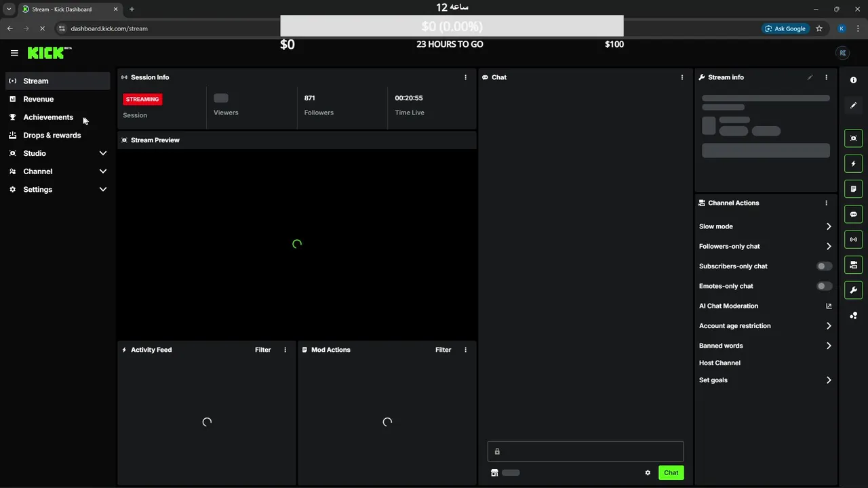Viewport: 868px width, 488px height.
Task: Click Host Channel action
Action: 719,363
